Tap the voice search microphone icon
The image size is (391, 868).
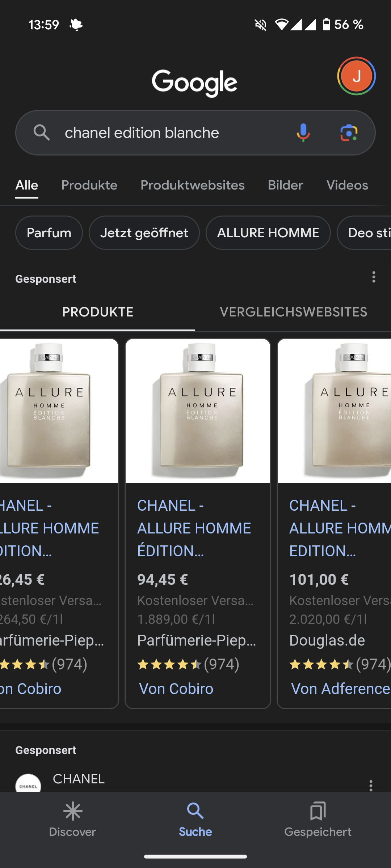(303, 133)
